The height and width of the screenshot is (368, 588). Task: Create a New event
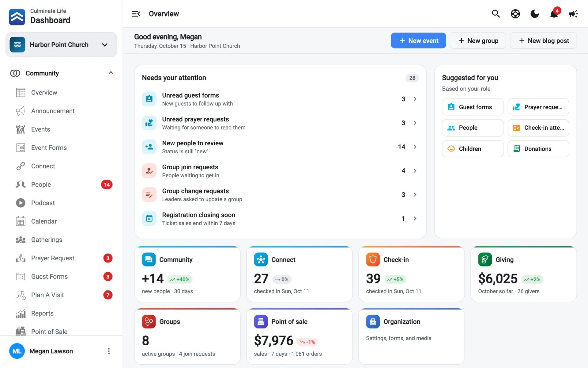(x=418, y=40)
